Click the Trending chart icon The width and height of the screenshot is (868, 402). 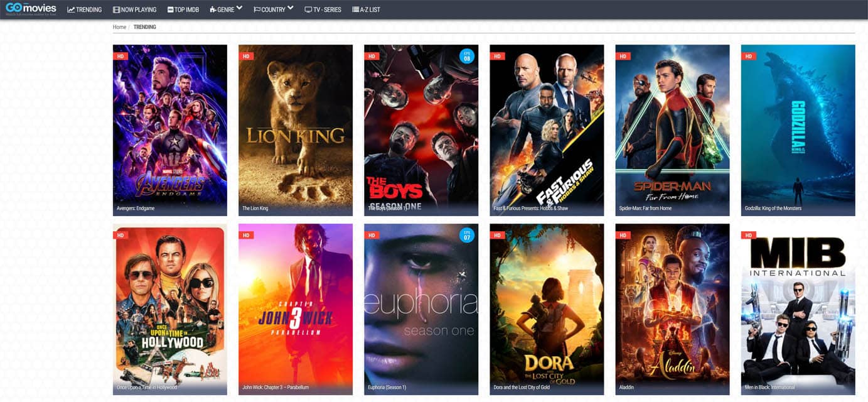(x=71, y=10)
